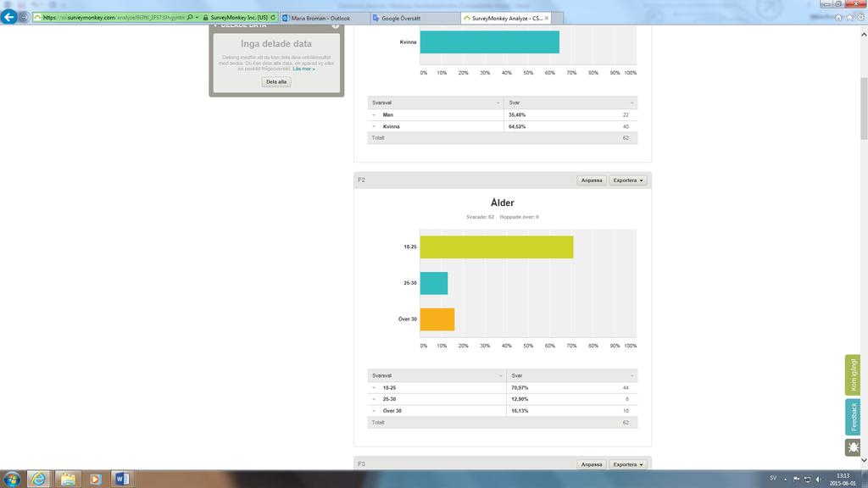The width and height of the screenshot is (868, 488).
Task: Click the 16,13% value for Över 30
Action: 520,411
